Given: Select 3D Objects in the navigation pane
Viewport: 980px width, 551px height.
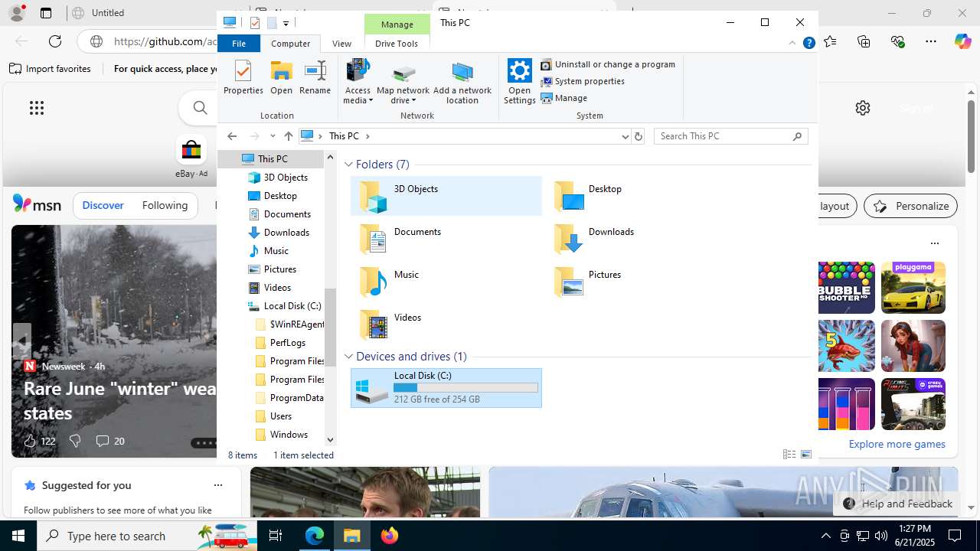Looking at the screenshot, I should 286,178.
